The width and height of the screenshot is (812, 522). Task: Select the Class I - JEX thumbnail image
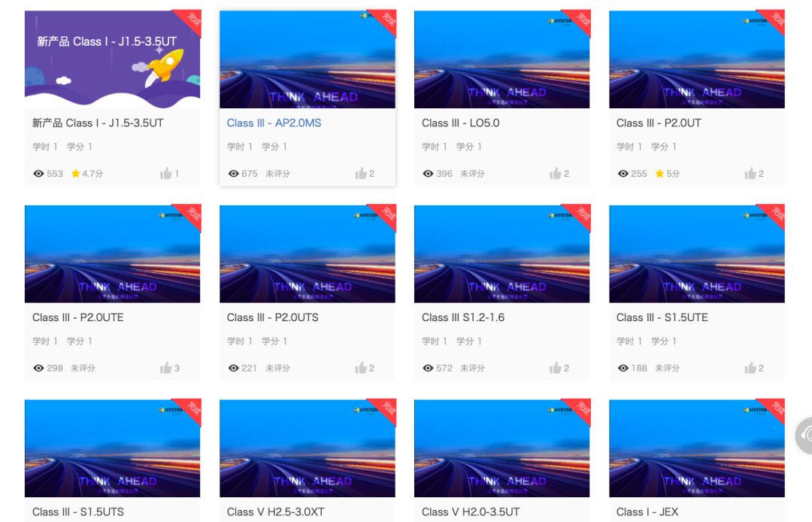(x=696, y=448)
